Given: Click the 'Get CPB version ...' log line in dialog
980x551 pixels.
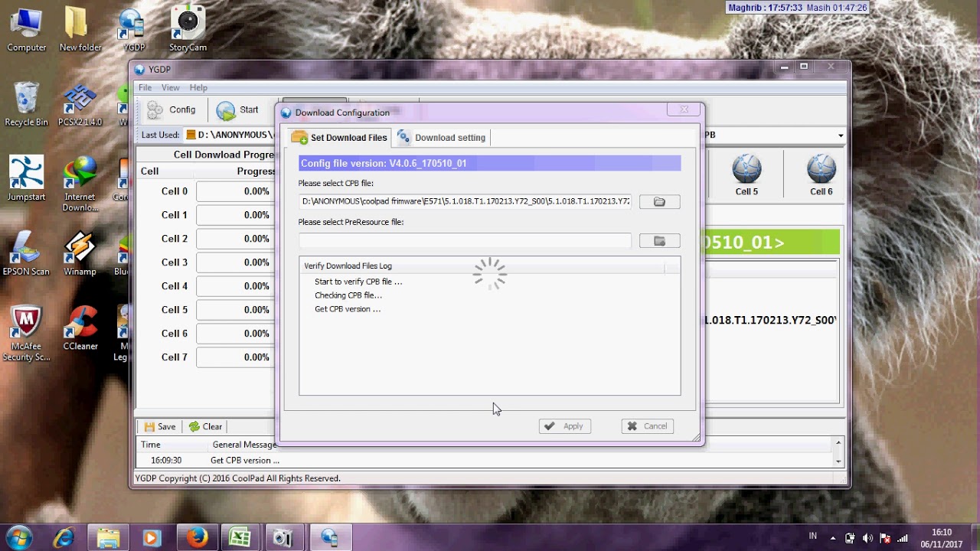Looking at the screenshot, I should click(348, 309).
